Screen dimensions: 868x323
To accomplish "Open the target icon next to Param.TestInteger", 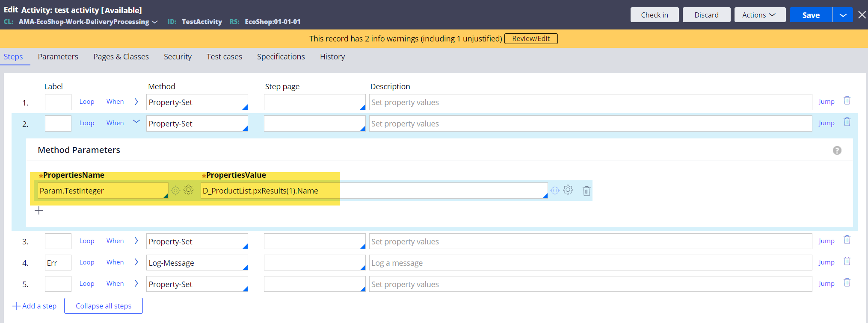I will (175, 191).
